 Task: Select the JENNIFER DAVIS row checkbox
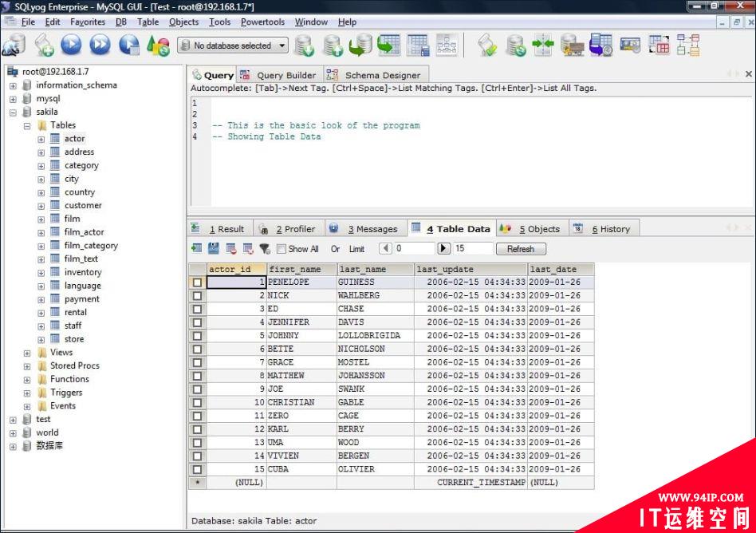197,322
